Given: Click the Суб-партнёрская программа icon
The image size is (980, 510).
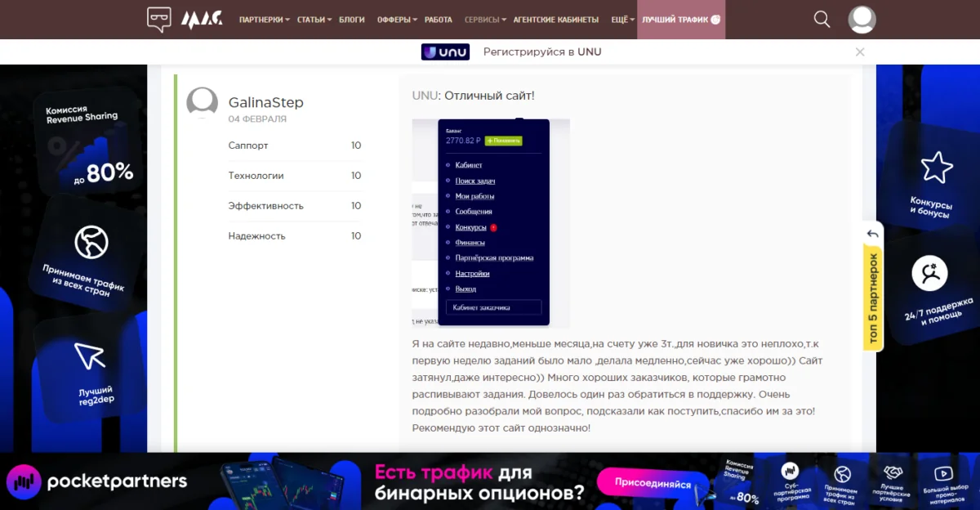Looking at the screenshot, I should [790, 471].
